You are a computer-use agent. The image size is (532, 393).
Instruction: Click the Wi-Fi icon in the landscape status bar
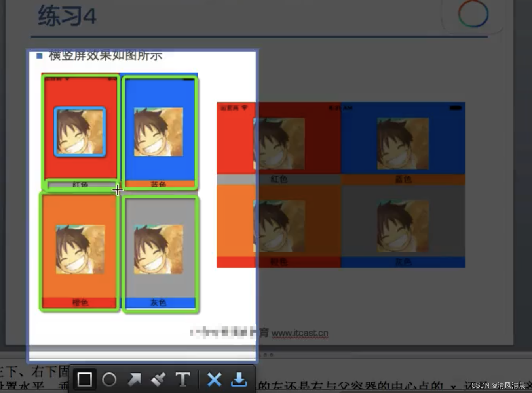(x=244, y=108)
